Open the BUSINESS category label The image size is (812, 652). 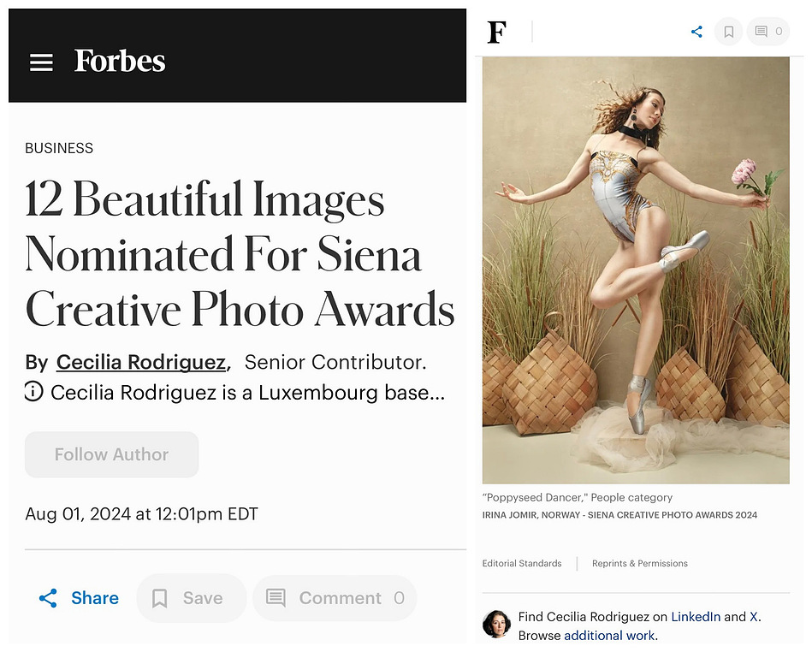[59, 148]
